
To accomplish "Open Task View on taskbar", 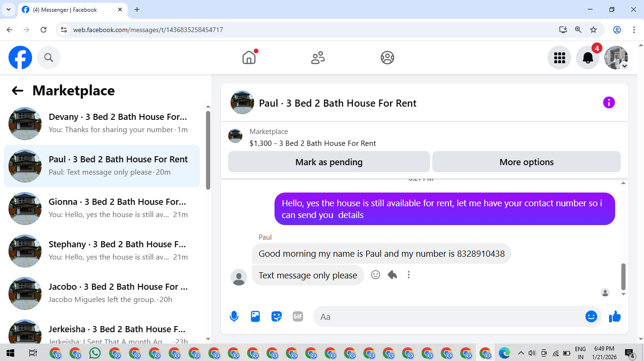I will pos(33,353).
